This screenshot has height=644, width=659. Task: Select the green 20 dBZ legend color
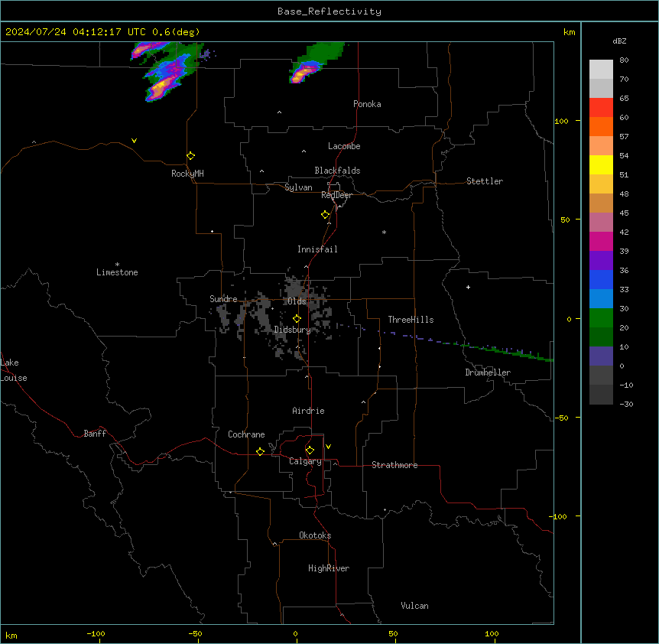601,318
